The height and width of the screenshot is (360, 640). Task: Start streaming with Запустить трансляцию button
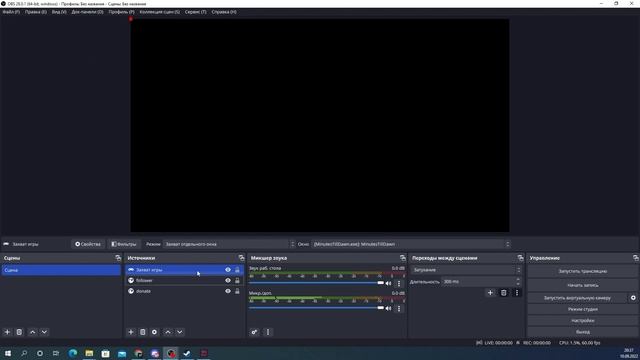(x=582, y=271)
